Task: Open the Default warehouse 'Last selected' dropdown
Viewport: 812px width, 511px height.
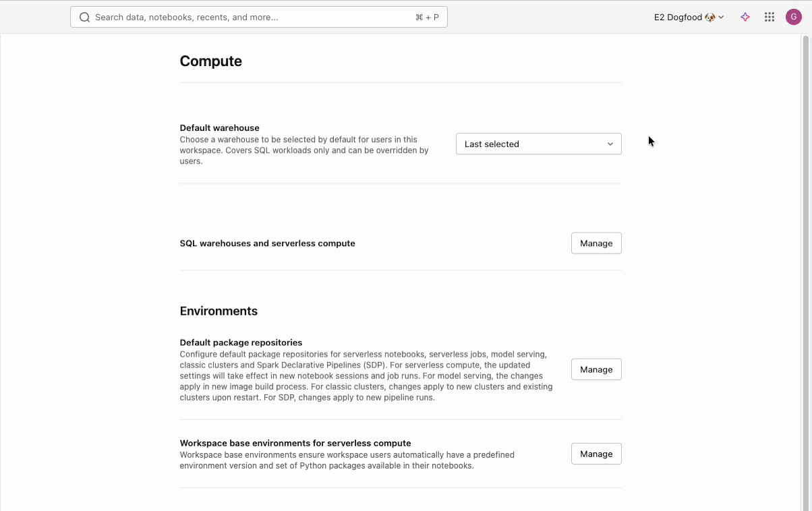Action: tap(538, 144)
